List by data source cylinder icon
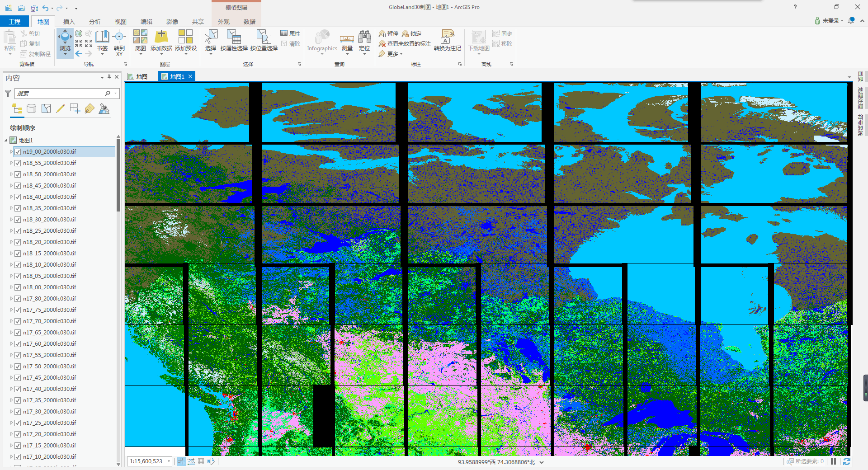 tap(32, 109)
